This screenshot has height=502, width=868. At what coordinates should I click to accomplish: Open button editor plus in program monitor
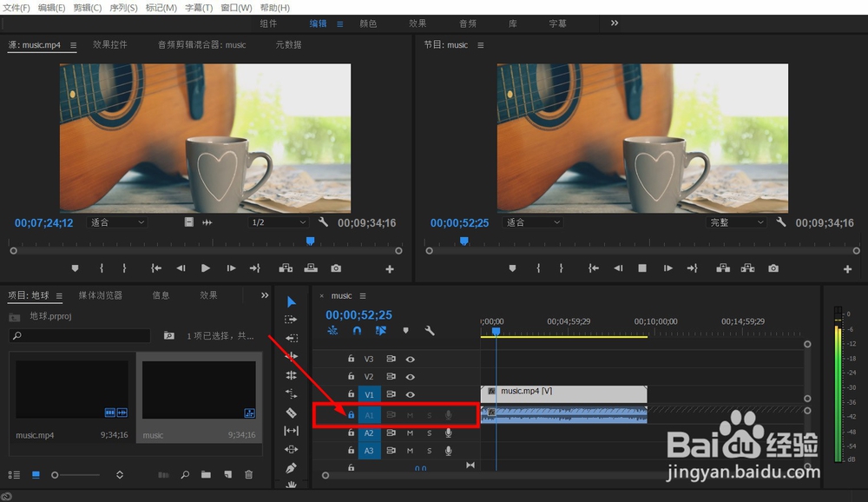(x=847, y=268)
